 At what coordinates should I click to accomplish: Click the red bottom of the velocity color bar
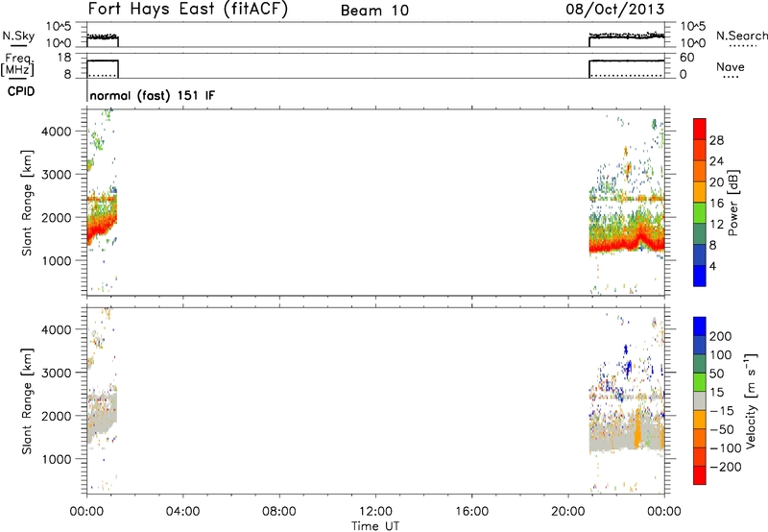[700, 475]
